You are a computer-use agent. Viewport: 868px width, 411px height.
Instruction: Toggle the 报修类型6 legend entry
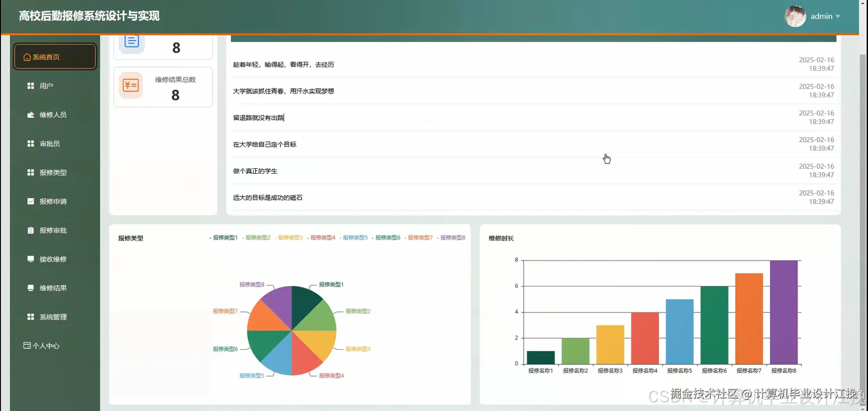pos(386,238)
